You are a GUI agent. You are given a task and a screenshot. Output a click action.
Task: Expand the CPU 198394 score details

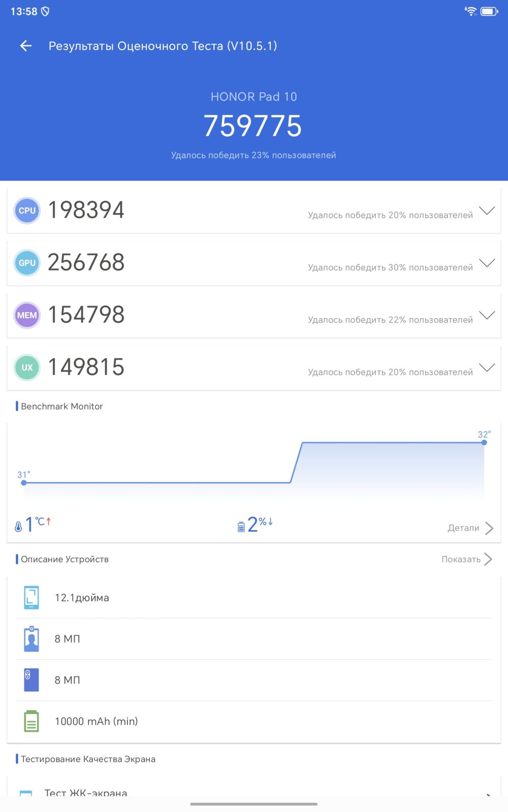[x=487, y=211]
